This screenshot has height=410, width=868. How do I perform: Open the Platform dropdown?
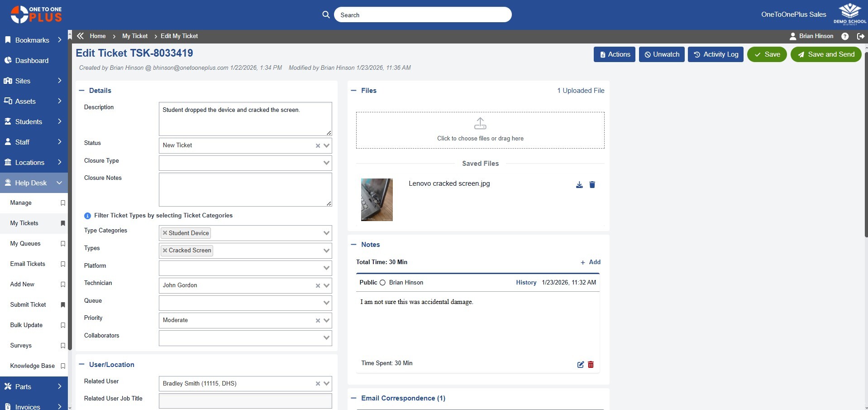325,268
